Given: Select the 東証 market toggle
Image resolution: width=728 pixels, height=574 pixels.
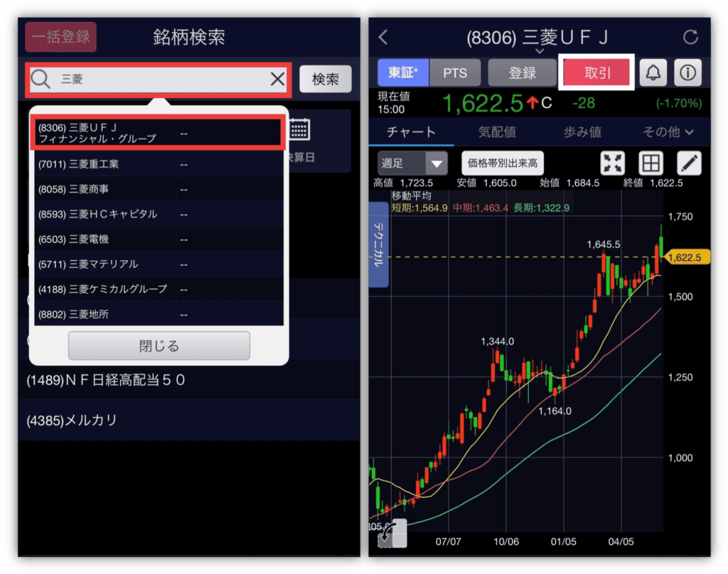Looking at the screenshot, I should point(403,72).
